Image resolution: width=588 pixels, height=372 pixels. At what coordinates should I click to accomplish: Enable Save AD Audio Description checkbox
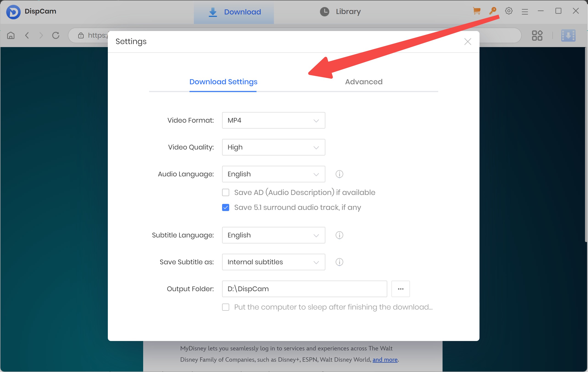[x=226, y=193]
